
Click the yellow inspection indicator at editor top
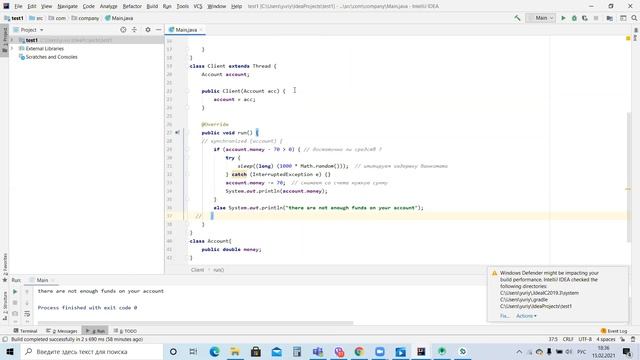628,38
